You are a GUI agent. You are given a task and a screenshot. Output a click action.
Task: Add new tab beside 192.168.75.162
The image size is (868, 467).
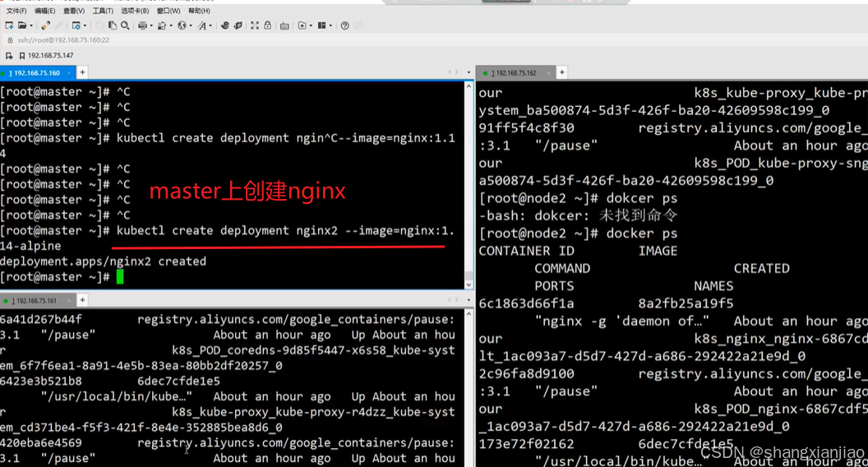[562, 72]
